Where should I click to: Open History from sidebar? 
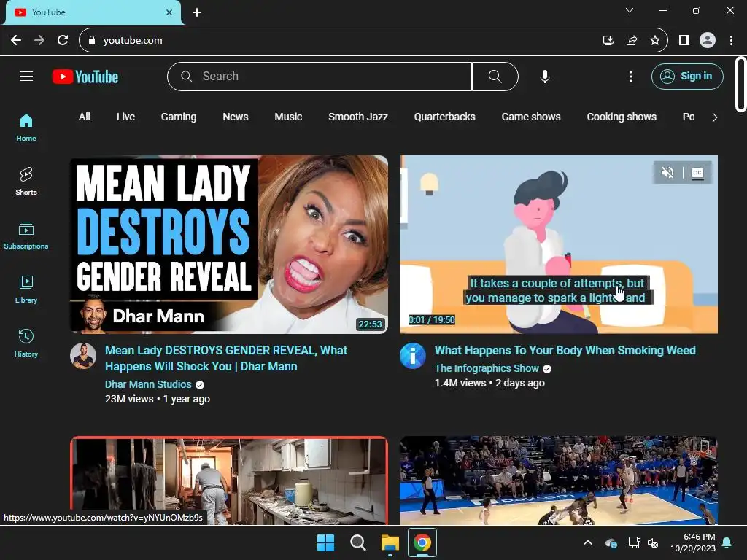click(26, 343)
